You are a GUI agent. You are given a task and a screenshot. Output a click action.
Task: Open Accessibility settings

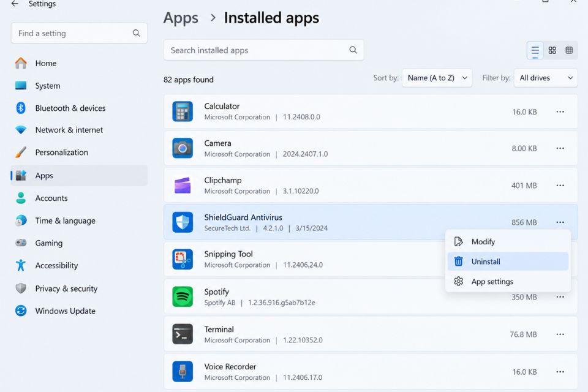point(79,265)
